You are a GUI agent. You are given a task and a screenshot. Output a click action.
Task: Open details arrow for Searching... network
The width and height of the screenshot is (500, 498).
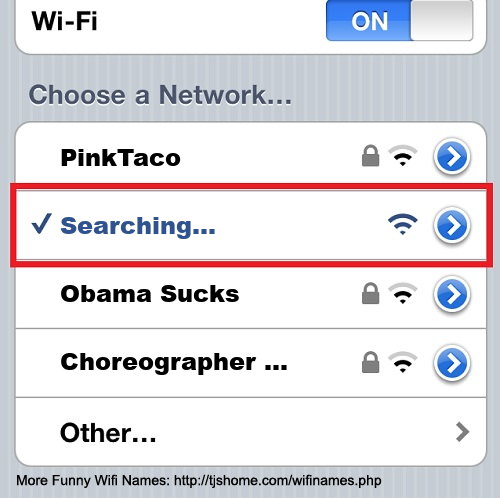coord(452,225)
